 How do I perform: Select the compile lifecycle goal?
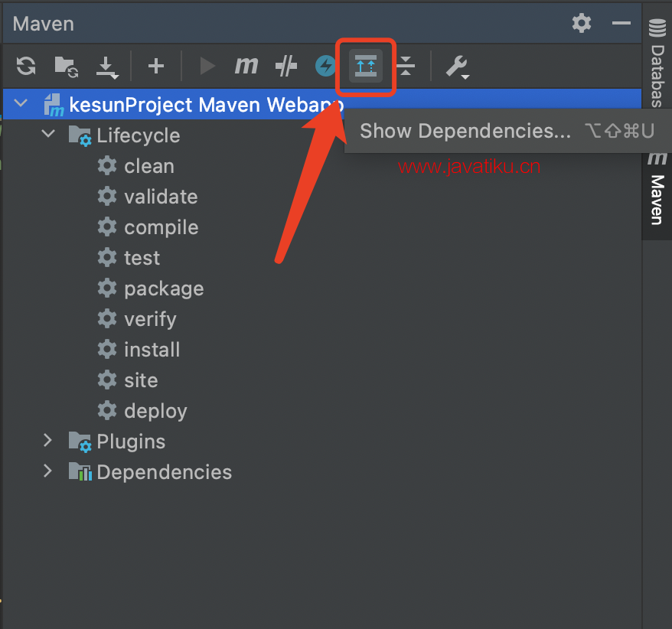click(x=161, y=227)
